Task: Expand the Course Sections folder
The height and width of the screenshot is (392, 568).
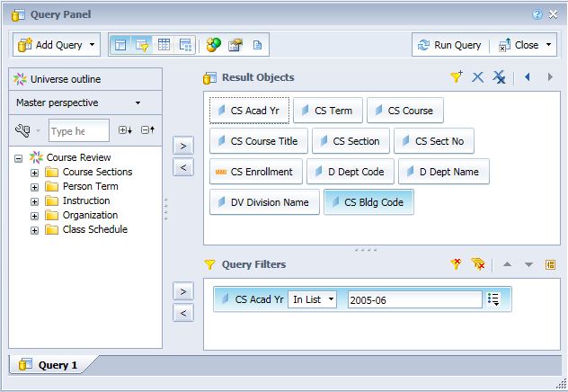Action: click(34, 173)
